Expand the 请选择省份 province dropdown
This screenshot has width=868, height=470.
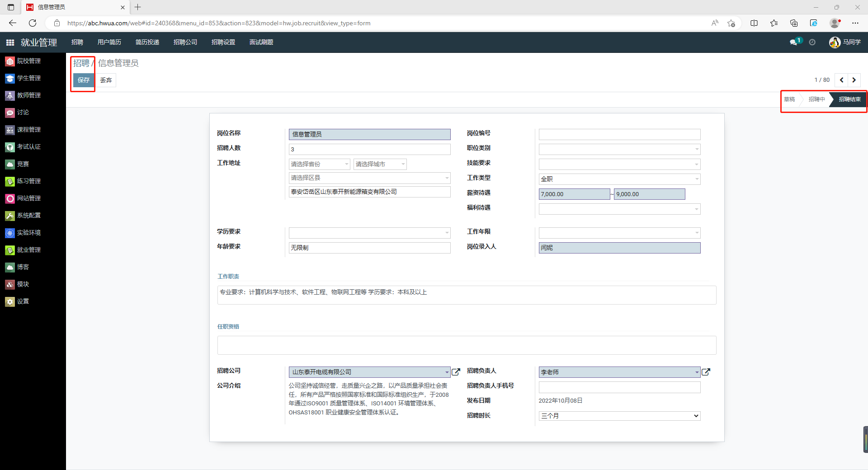tap(320, 164)
